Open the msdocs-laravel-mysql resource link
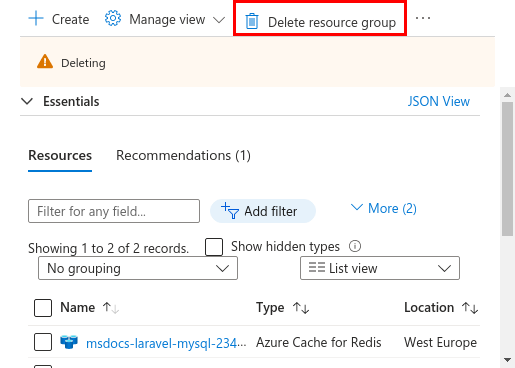 [x=166, y=343]
